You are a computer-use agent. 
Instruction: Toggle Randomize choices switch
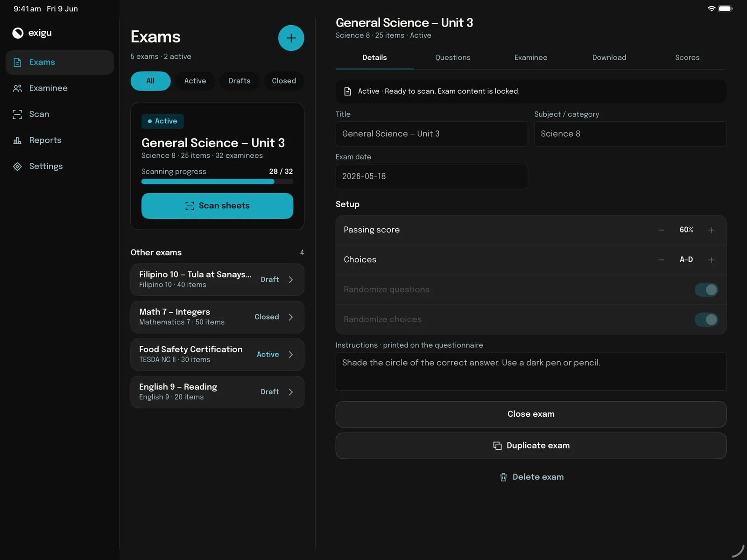(x=706, y=320)
